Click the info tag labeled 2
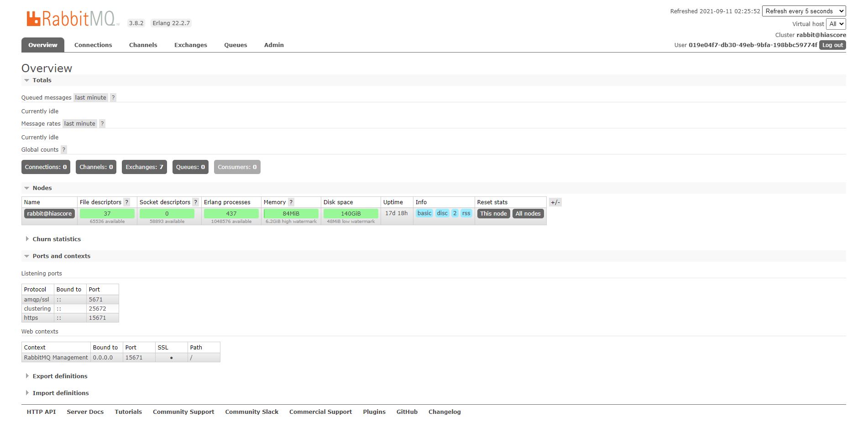This screenshot has width=868, height=423. pos(455,213)
